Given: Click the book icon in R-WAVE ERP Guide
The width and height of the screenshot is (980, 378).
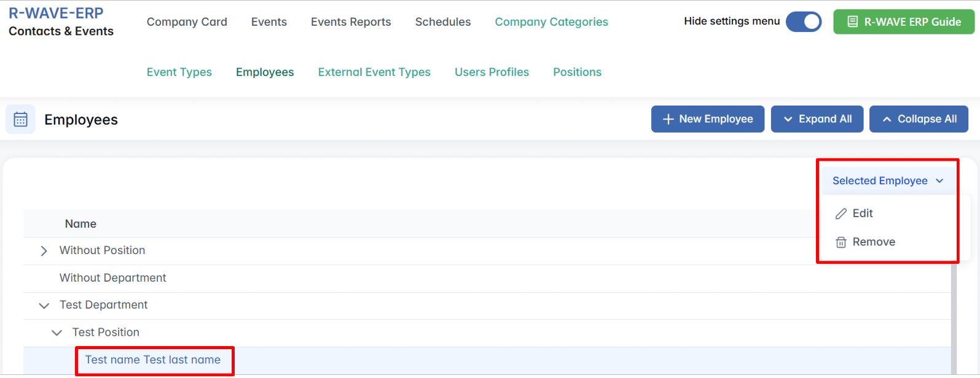Looking at the screenshot, I should tap(852, 22).
